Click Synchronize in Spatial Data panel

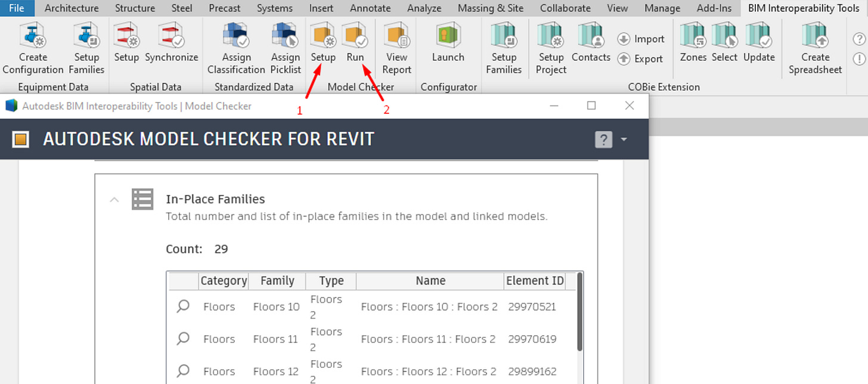172,43
